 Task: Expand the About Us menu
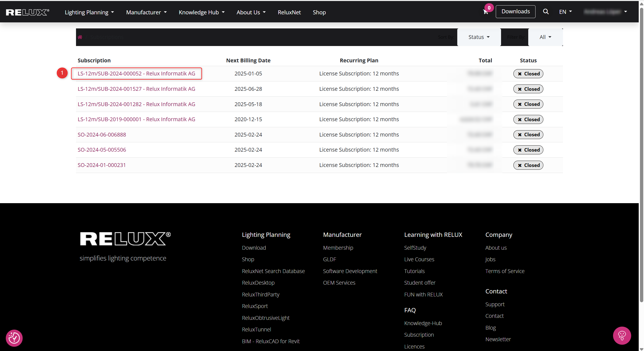[x=251, y=12]
